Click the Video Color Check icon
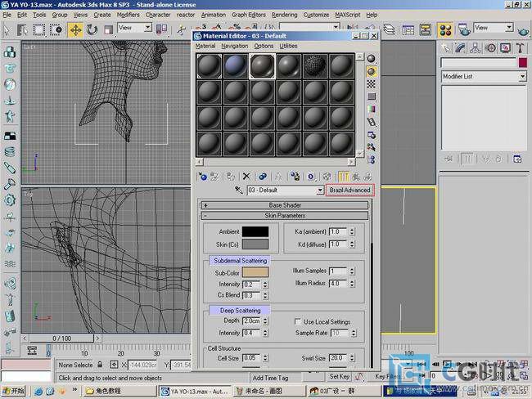Viewport: 532px width, 399px height. (x=372, y=110)
